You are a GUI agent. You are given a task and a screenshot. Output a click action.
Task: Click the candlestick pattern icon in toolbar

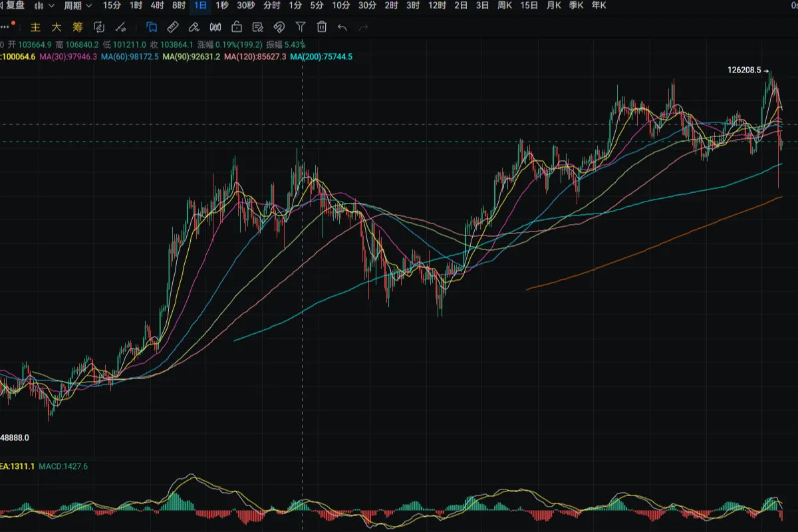(215, 27)
